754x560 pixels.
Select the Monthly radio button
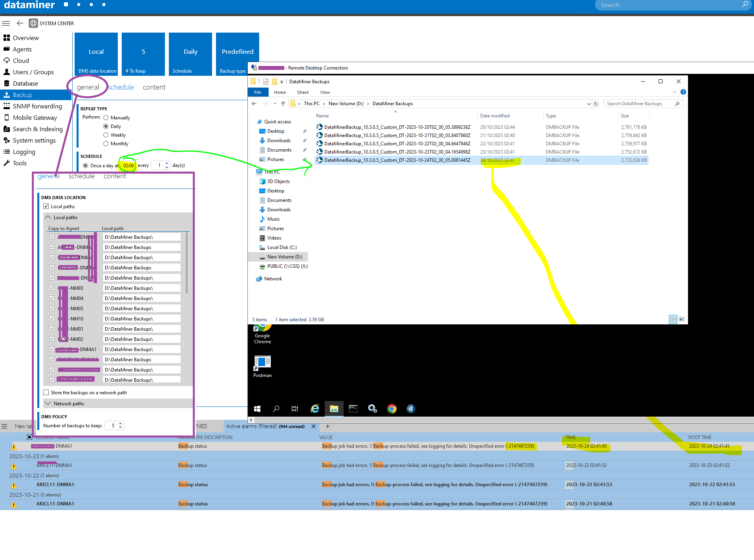coord(106,144)
